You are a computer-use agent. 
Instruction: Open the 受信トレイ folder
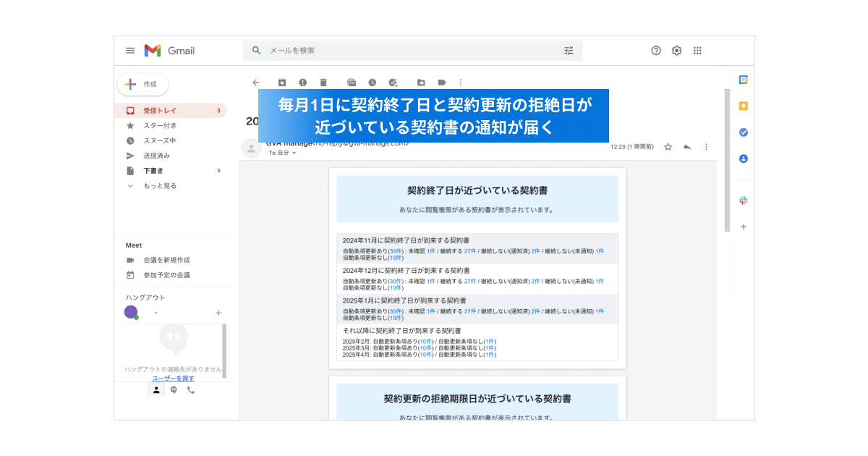(x=171, y=111)
